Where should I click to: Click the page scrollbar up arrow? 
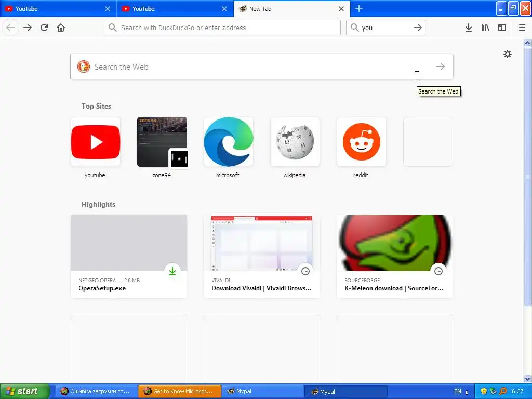click(x=528, y=43)
